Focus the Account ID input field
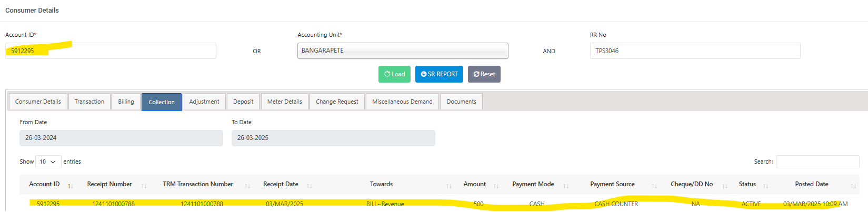The height and width of the screenshot is (212, 868). [x=111, y=51]
